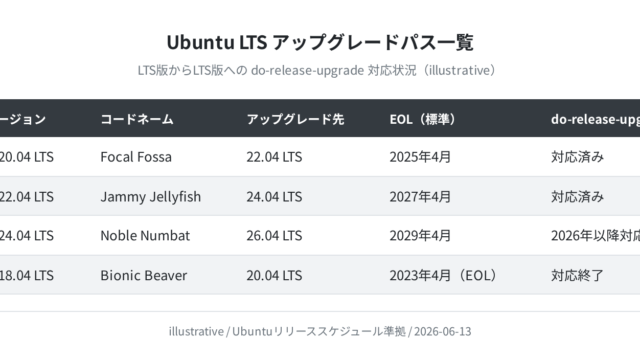
Task: Click the 26.04 LTS upgrade target cell
Action: (274, 236)
